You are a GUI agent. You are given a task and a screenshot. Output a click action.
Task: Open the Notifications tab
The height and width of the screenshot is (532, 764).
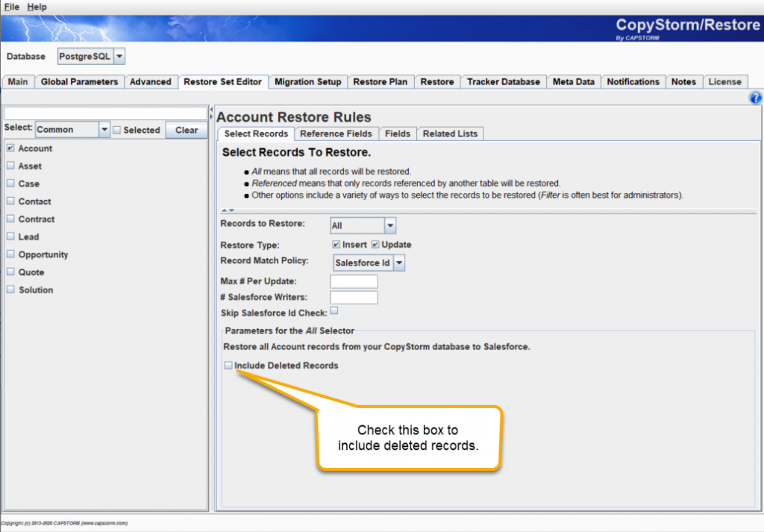pyautogui.click(x=633, y=82)
